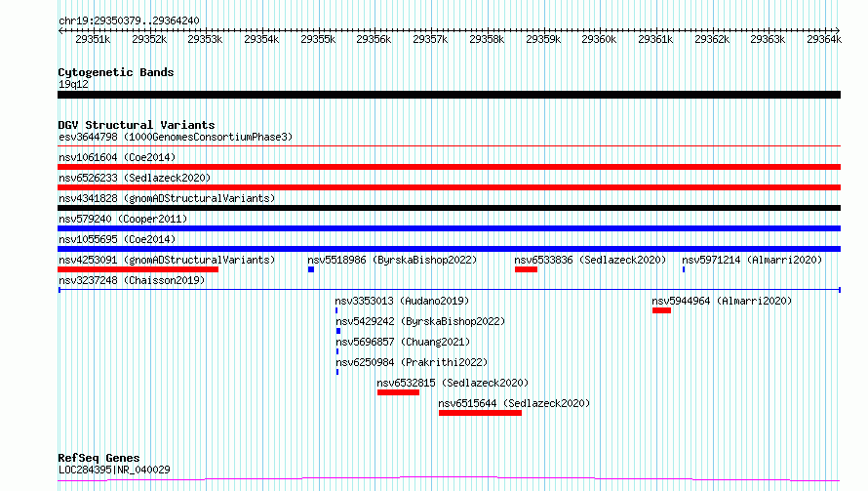
Task: Click the 19q12 cytogenetic band bar
Action: (449, 95)
